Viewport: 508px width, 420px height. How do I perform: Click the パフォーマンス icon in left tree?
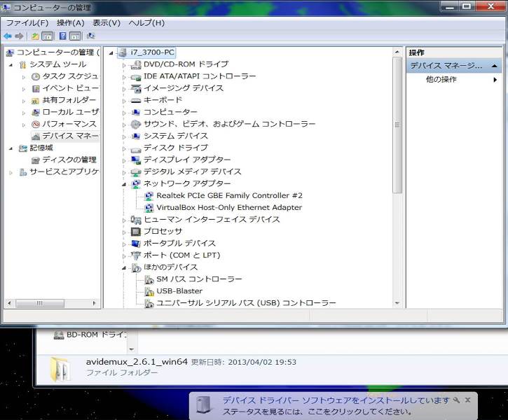tap(36, 125)
